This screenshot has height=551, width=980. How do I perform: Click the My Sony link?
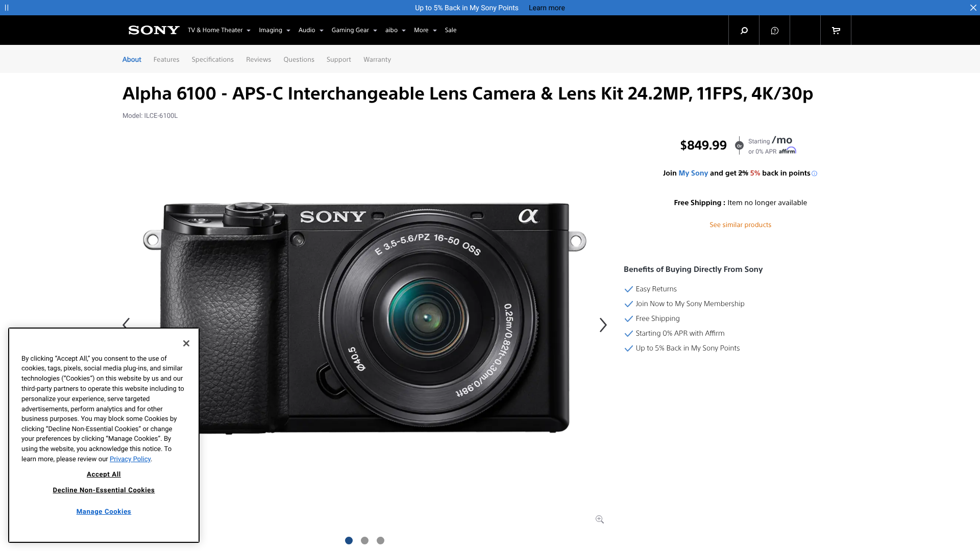693,173
